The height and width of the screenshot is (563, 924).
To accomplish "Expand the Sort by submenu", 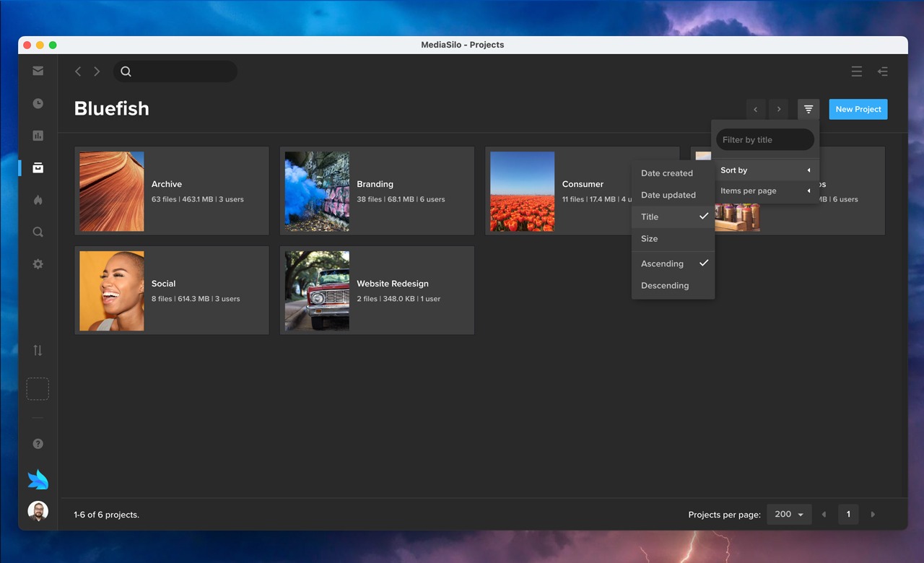I will pyautogui.click(x=765, y=170).
